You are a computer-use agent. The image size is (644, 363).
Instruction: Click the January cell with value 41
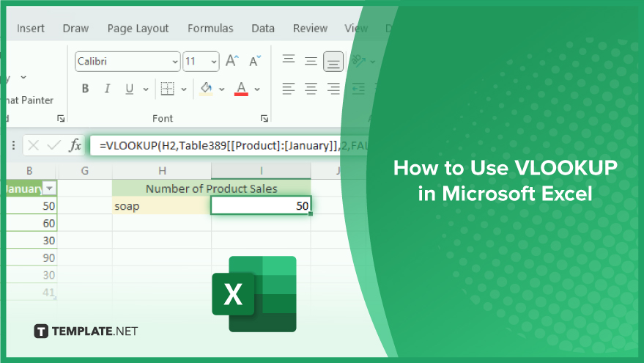pyautogui.click(x=32, y=293)
